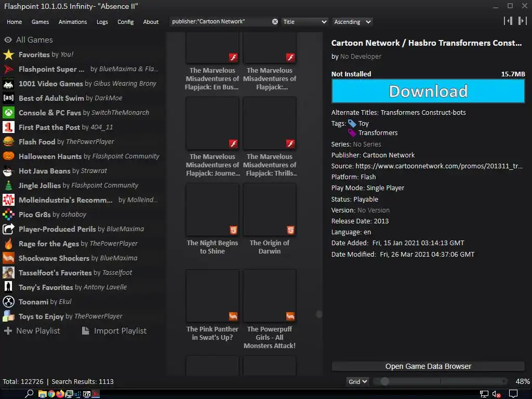The height and width of the screenshot is (399, 532).
Task: Click the cartoonnetwork.com source URL
Action: tap(439, 166)
